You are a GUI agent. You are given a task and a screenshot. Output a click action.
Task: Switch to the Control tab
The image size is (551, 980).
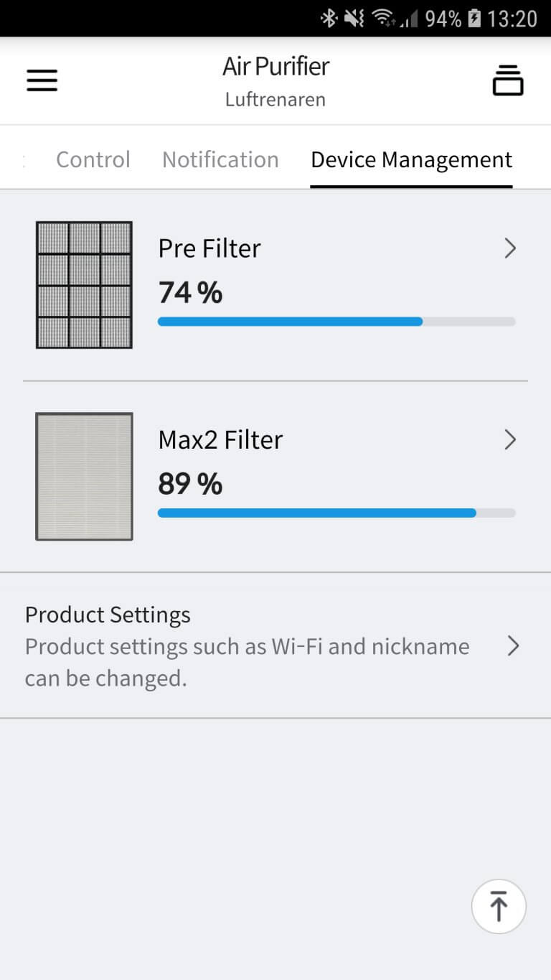[x=93, y=159]
